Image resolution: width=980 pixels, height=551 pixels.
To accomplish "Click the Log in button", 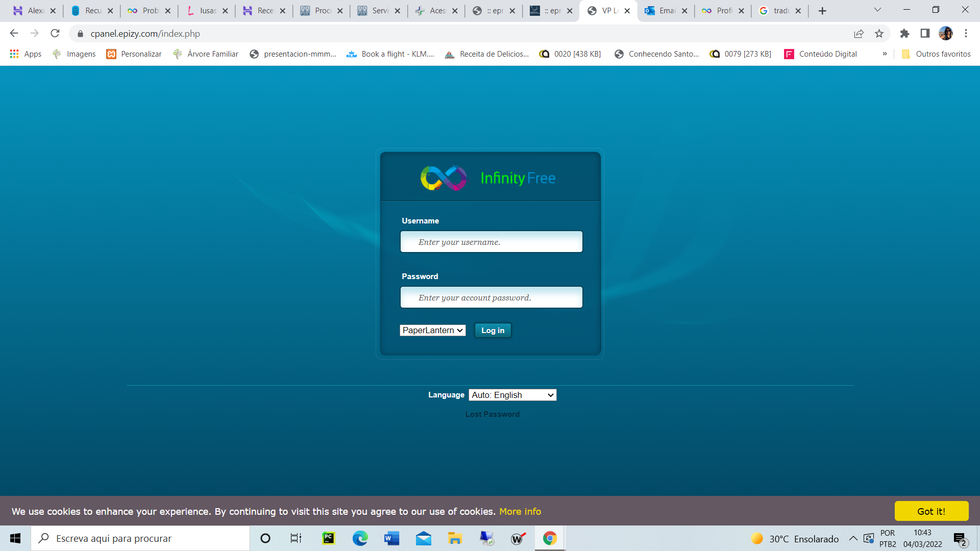I will pos(493,330).
